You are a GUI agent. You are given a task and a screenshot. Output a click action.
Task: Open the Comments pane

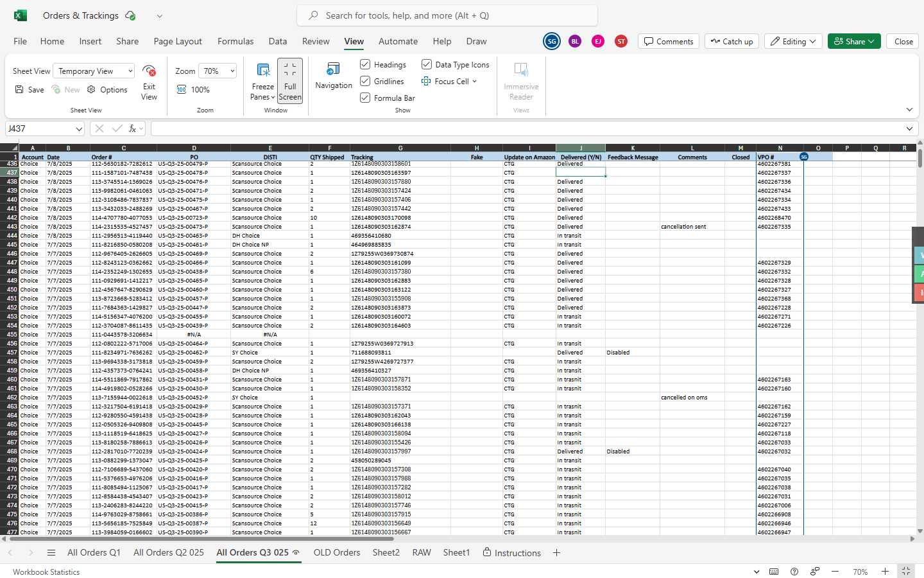[669, 41]
